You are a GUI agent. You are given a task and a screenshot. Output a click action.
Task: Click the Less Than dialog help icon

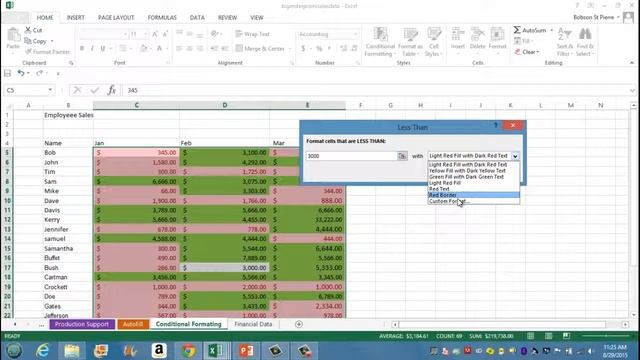pos(496,126)
